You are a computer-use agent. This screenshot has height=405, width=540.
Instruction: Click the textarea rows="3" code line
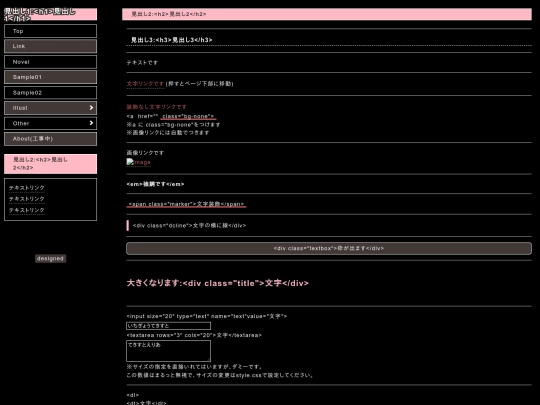194,335
